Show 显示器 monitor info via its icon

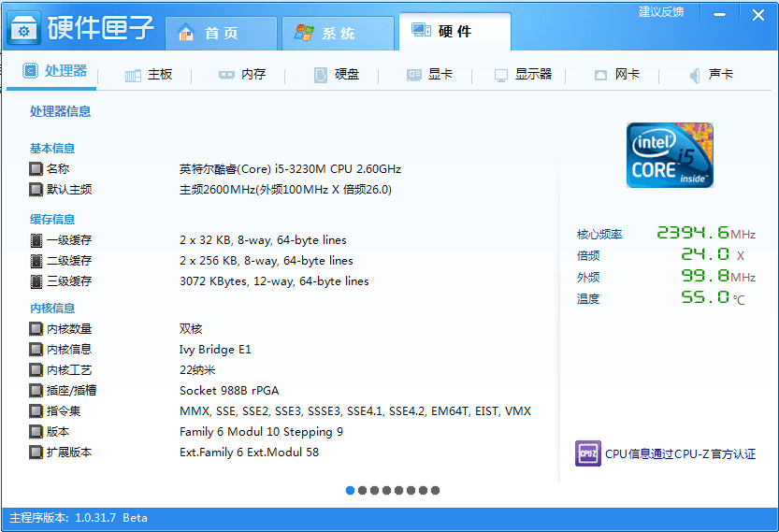point(501,75)
